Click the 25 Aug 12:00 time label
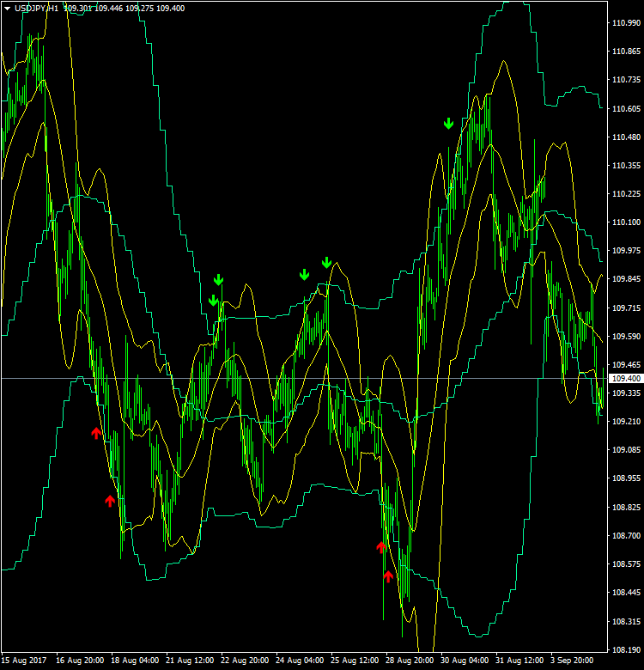The width and height of the screenshot is (644, 670). [x=355, y=661]
